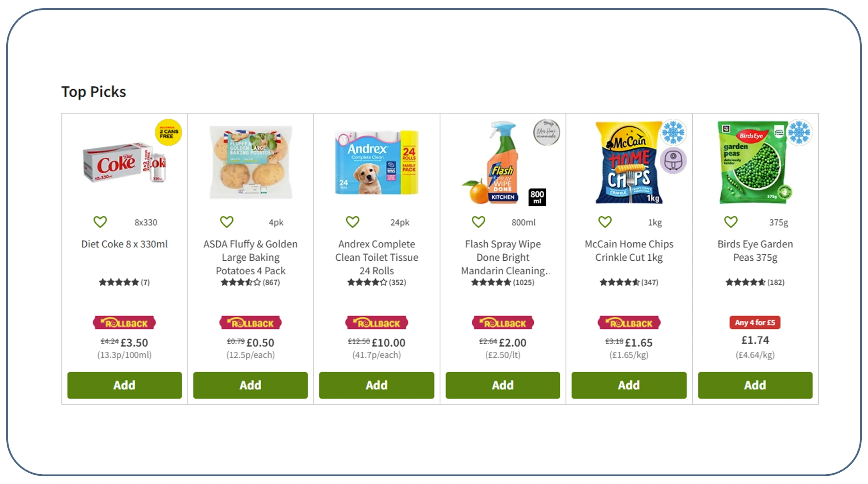Click the Rollback badge under Baking Potatoes
This screenshot has width=868, height=484.
(250, 323)
